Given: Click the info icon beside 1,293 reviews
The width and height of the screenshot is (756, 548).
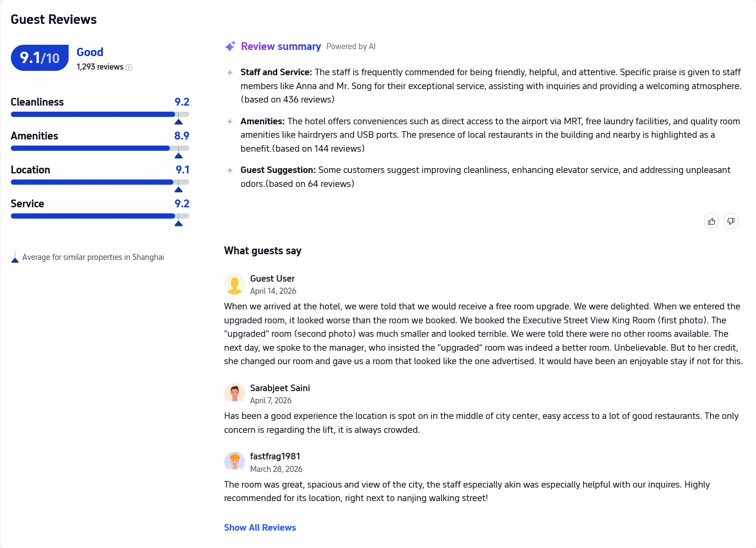Looking at the screenshot, I should [129, 67].
